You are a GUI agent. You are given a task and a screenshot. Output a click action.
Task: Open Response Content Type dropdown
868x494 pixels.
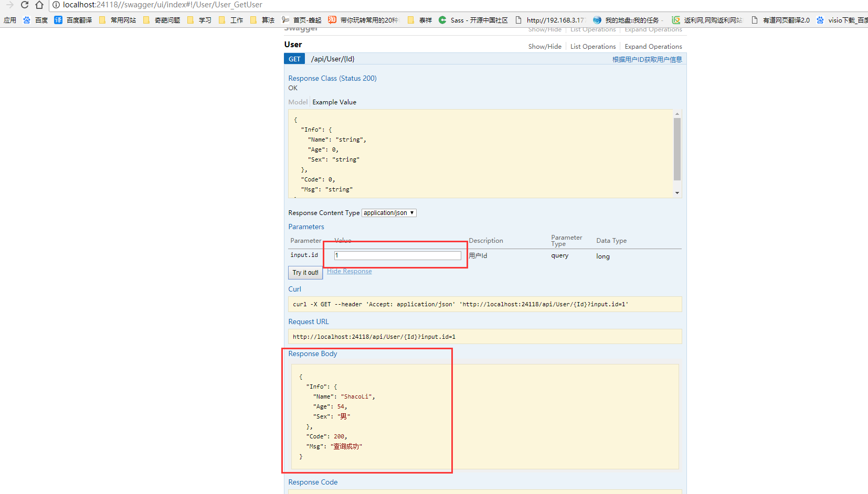click(389, 213)
